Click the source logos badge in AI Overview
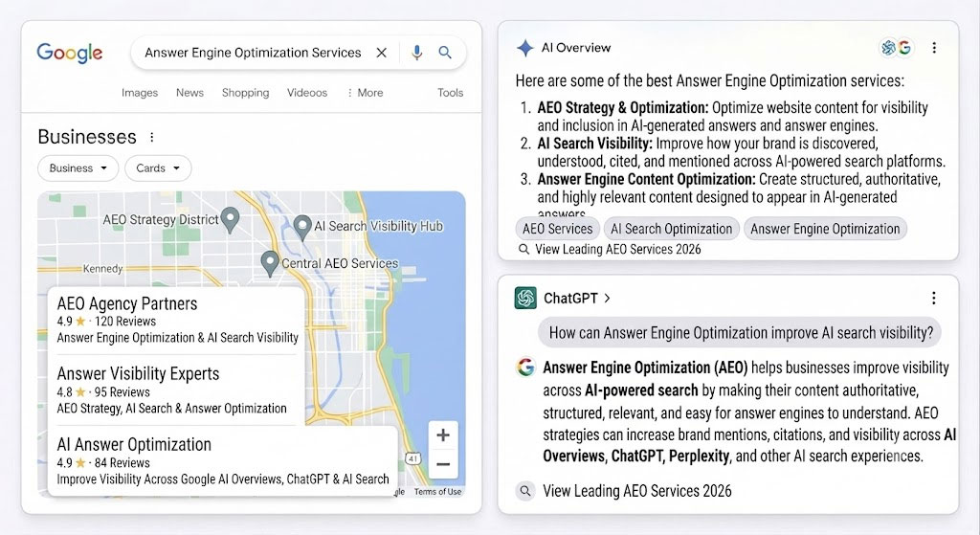 click(896, 48)
